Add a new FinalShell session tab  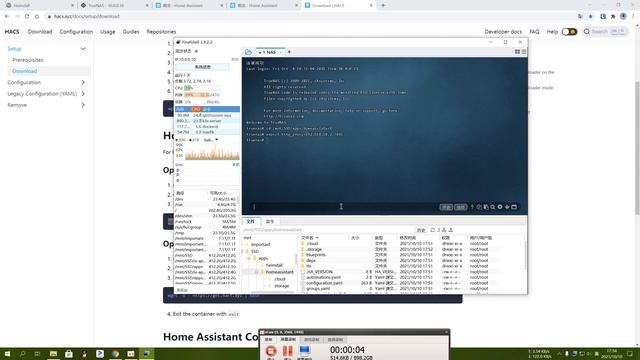289,52
